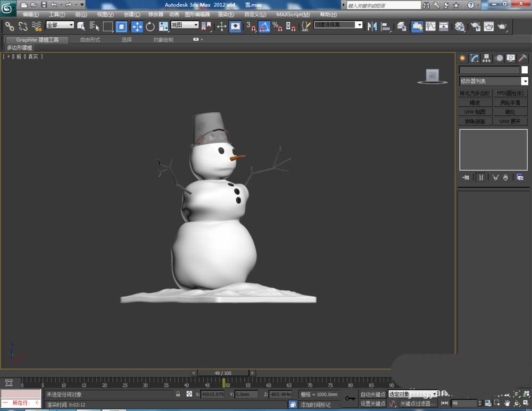Click the 设置关键点 set key button
The image size is (532, 411).
pos(372,403)
